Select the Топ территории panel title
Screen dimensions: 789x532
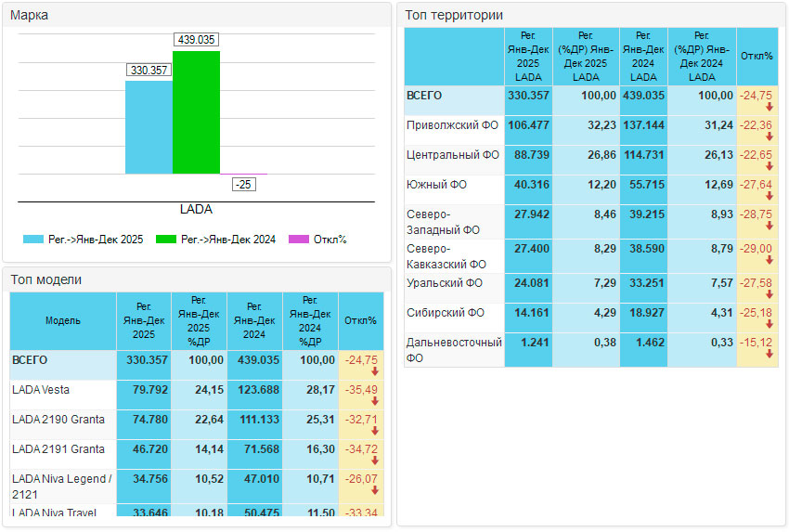tap(455, 15)
